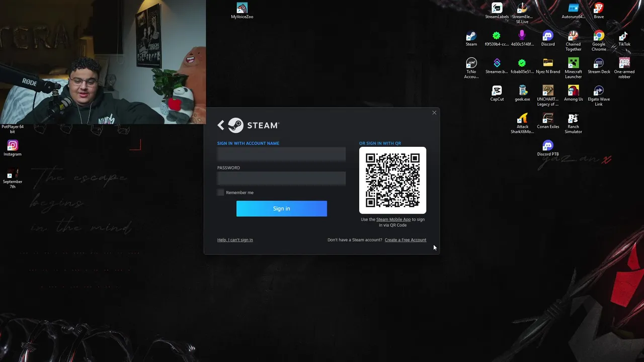Select the Minecraft Launcher desktop icon
This screenshot has width=644, height=362.
click(x=573, y=68)
